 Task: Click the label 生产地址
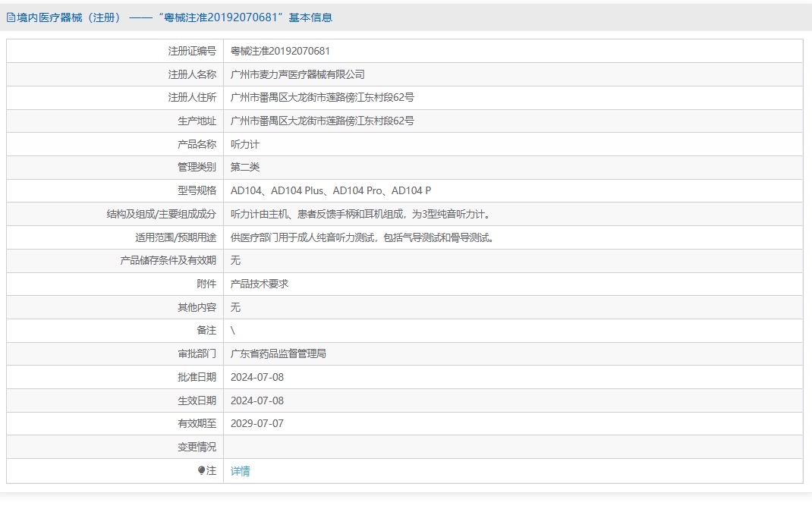coord(197,121)
